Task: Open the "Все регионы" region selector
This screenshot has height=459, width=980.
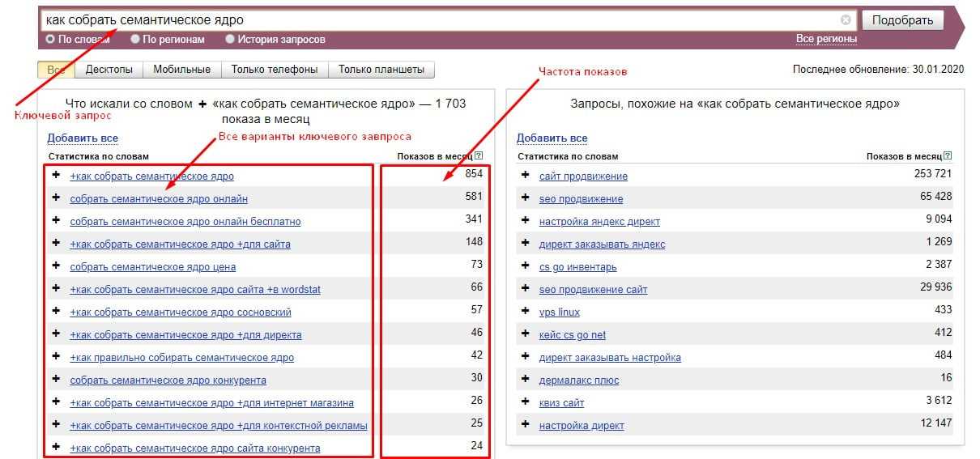Action: (x=826, y=39)
